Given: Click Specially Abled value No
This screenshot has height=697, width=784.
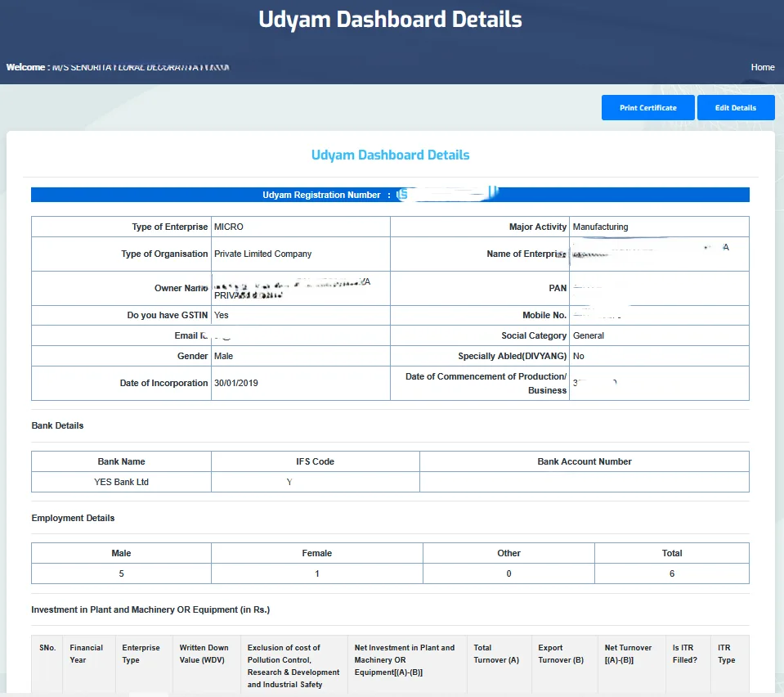Looking at the screenshot, I should (x=578, y=356).
